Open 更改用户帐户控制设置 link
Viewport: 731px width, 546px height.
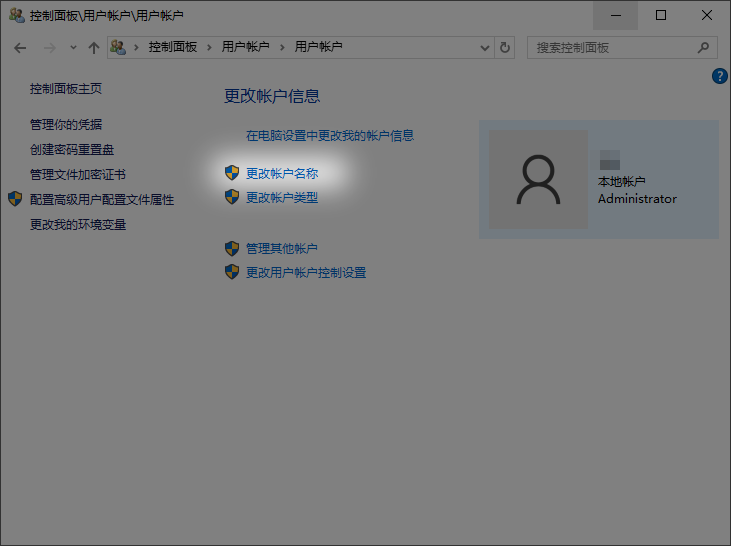pos(306,273)
